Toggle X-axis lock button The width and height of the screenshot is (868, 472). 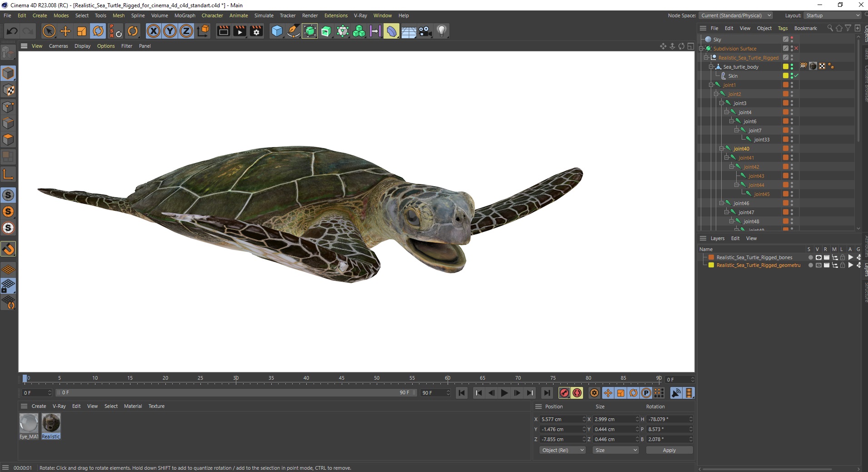pyautogui.click(x=154, y=31)
